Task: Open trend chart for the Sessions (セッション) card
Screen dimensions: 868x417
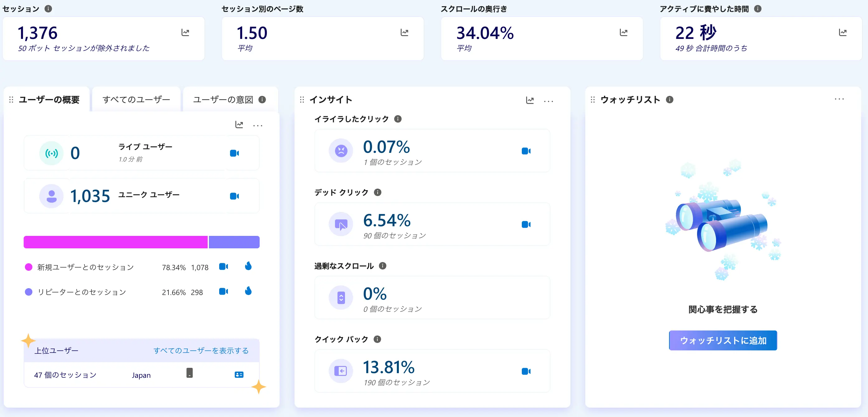Action: pos(185,33)
